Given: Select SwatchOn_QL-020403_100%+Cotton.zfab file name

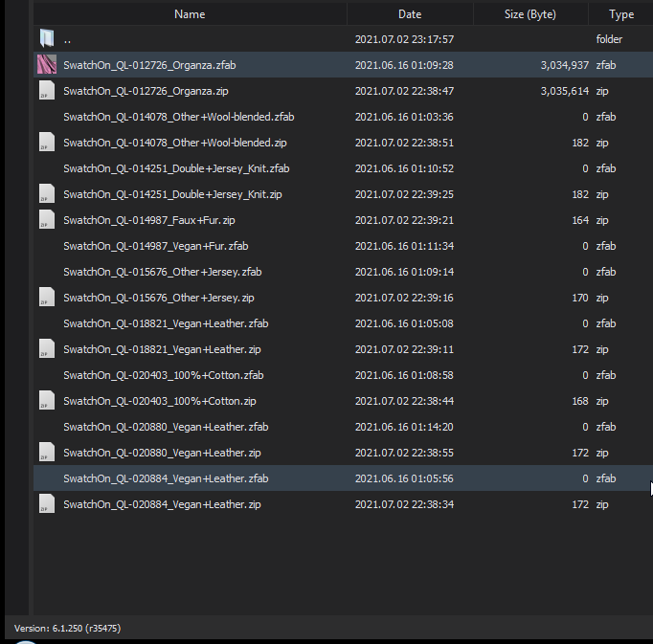Looking at the screenshot, I should pyautogui.click(x=163, y=375).
